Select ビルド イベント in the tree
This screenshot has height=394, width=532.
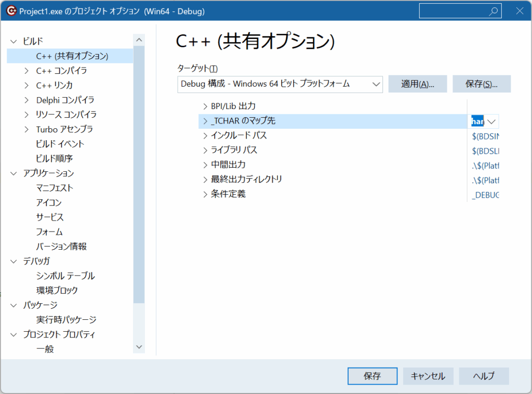[x=60, y=144]
